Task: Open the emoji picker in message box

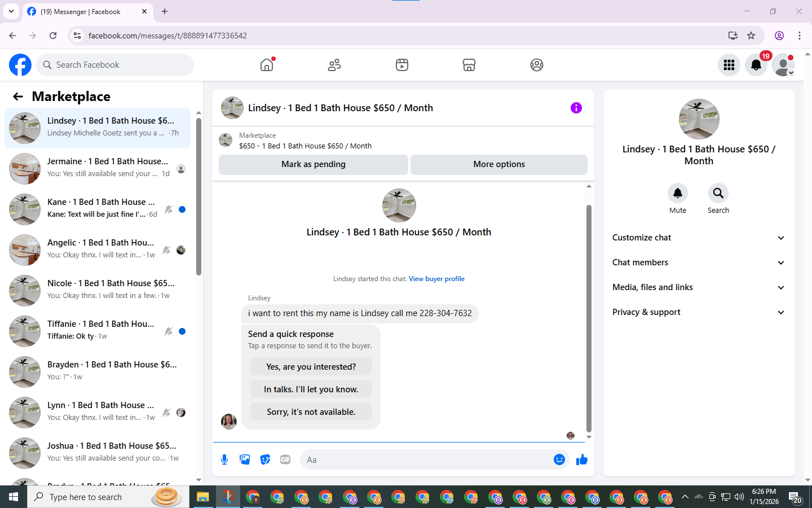Action: click(x=559, y=459)
